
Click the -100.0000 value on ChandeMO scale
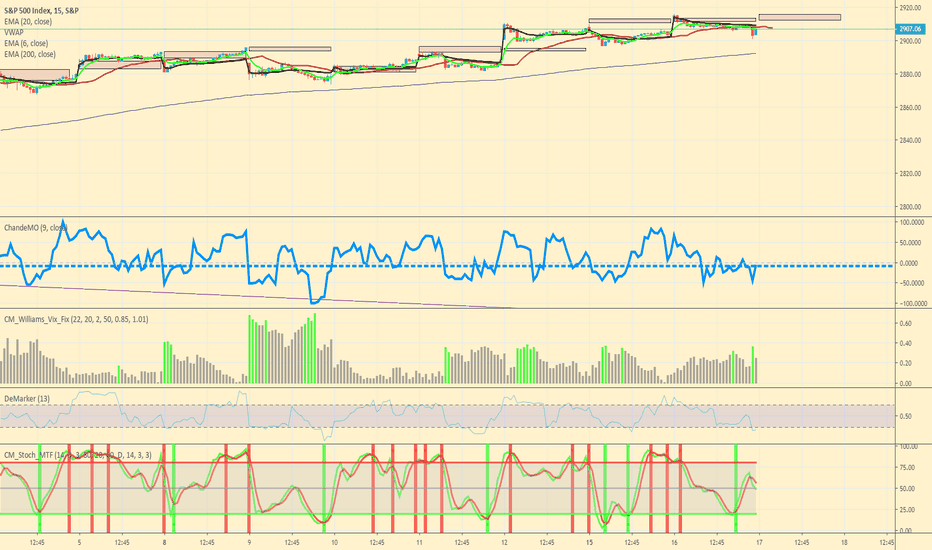click(x=912, y=303)
